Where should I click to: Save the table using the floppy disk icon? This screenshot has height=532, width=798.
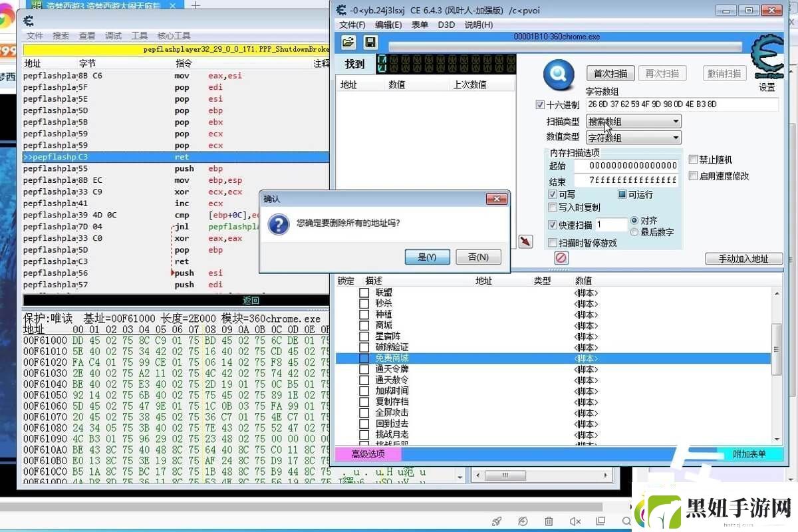pyautogui.click(x=370, y=42)
